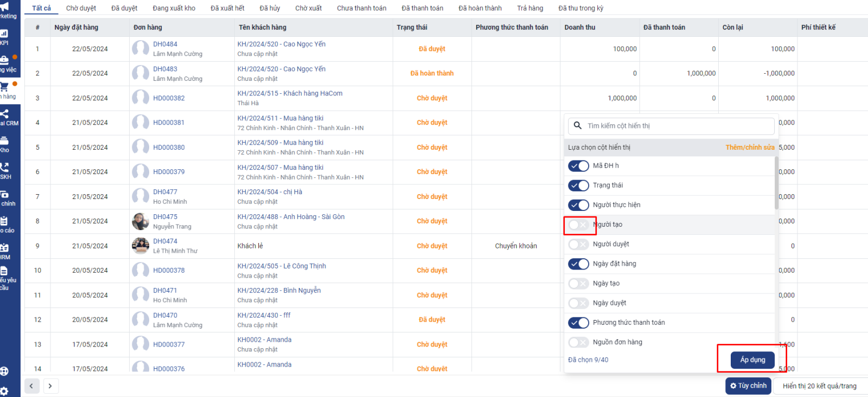Go to previous page with left chevron

click(31, 386)
